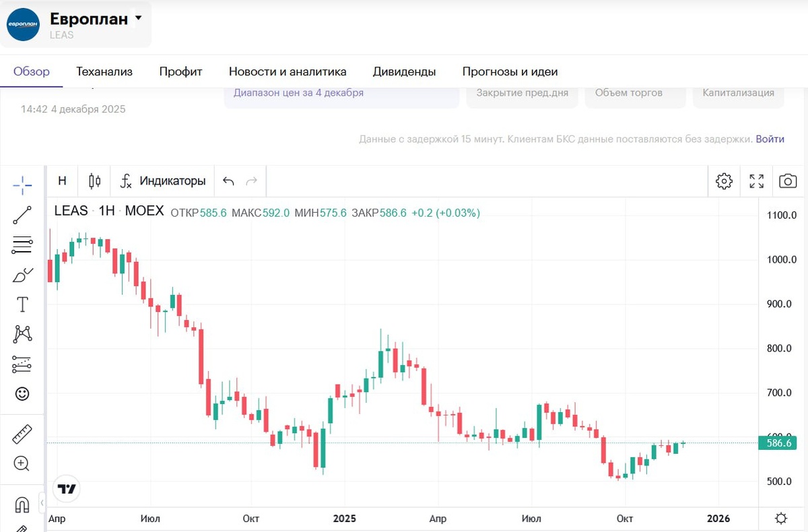Open the chart patterns tool
Screen dimensions: 808x532
(22, 334)
